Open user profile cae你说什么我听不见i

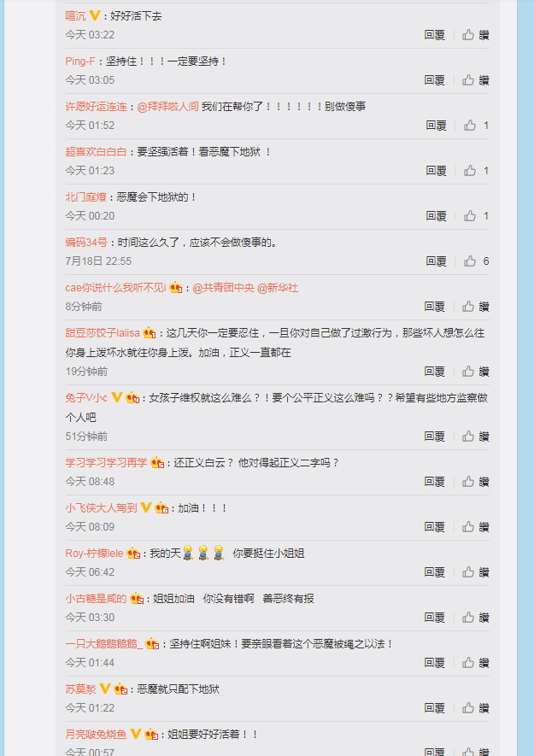[116, 288]
